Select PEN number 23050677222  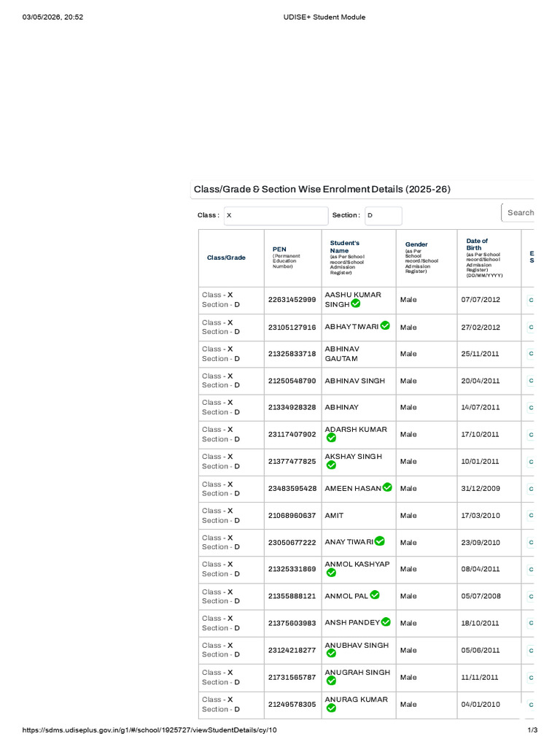[x=292, y=543]
